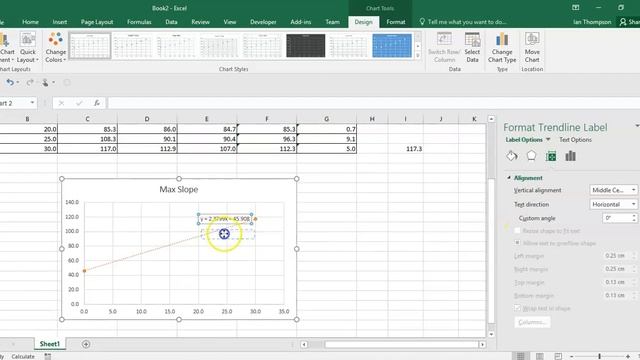Click Undo arrow in quick access toolbar
This screenshot has height=360, width=640.
(10, 82)
